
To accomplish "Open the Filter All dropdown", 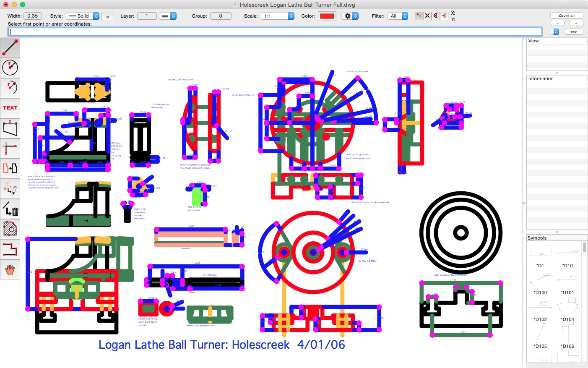I will click(x=398, y=16).
